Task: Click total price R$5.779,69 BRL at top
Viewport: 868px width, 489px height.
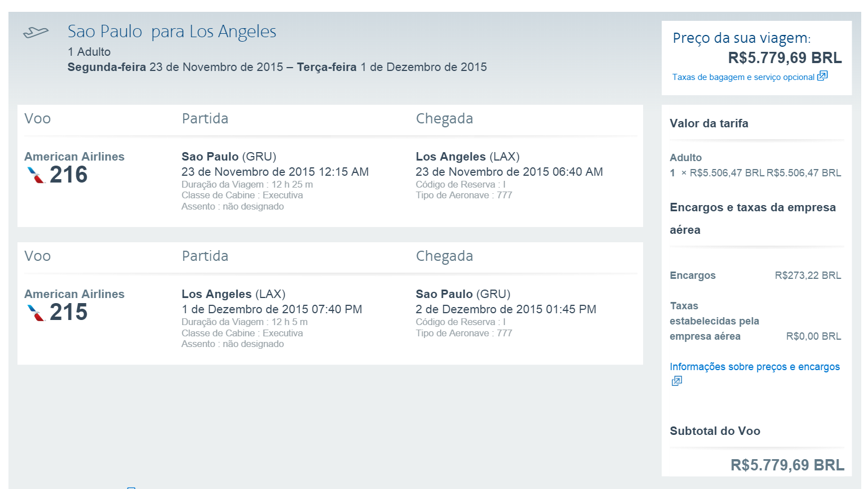Action: click(785, 58)
